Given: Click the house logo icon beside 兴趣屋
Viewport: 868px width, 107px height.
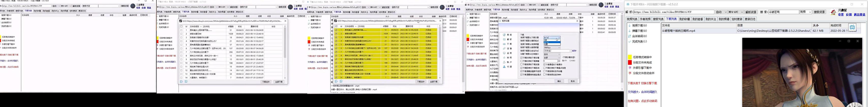Looking at the screenshot, I should (833, 12).
